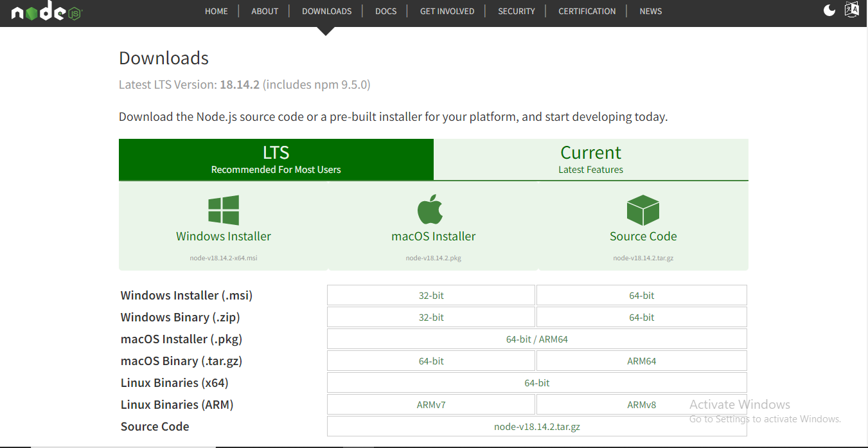
Task: Click the macOS Installer (.pkg) row label
Action: click(x=181, y=339)
